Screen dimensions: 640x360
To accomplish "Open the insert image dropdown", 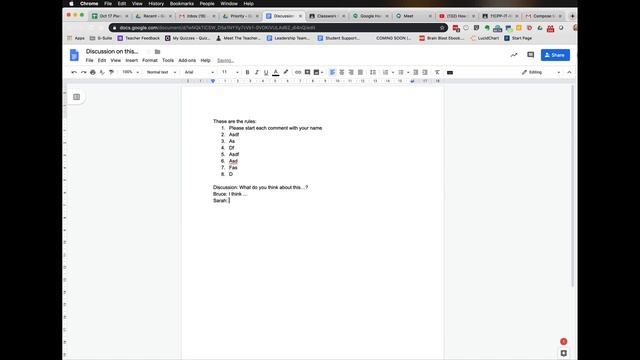I will point(318,72).
